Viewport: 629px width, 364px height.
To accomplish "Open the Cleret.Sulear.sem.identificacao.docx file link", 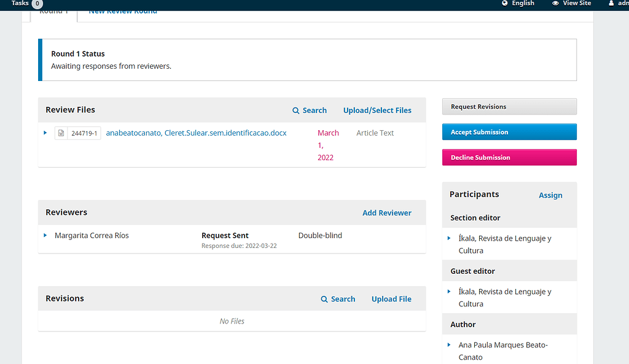I will [x=195, y=133].
